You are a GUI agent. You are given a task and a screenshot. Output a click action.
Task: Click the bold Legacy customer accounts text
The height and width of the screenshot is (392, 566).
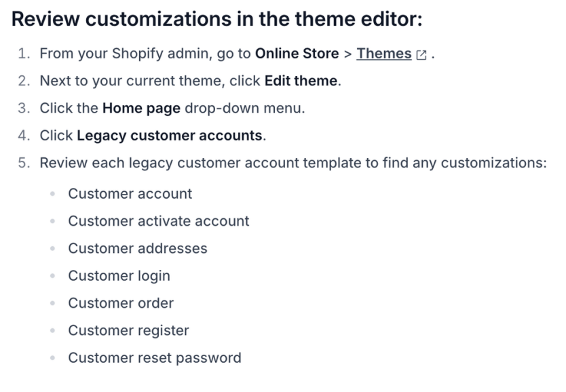coord(170,135)
